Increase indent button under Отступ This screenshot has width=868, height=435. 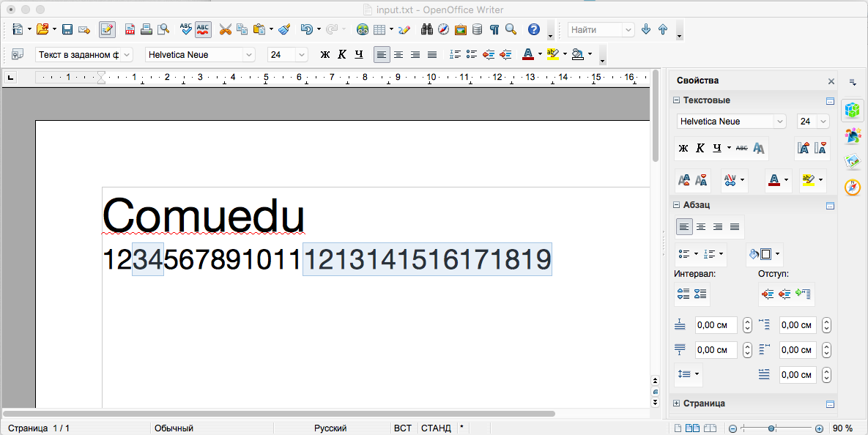767,294
